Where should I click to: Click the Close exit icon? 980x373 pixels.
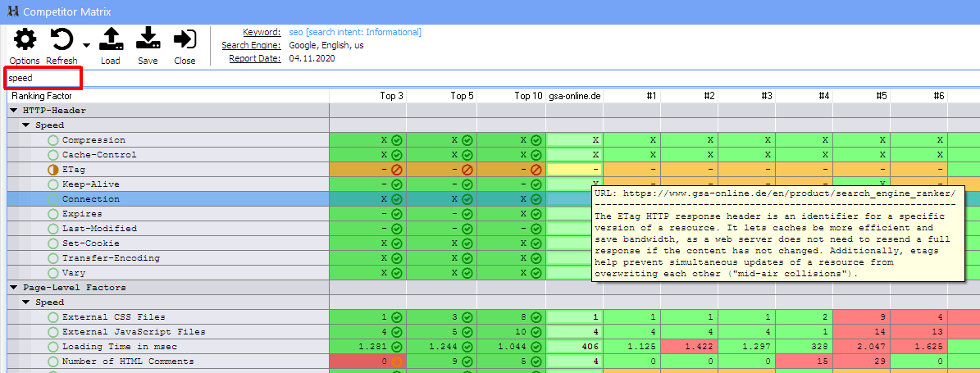[x=185, y=39]
